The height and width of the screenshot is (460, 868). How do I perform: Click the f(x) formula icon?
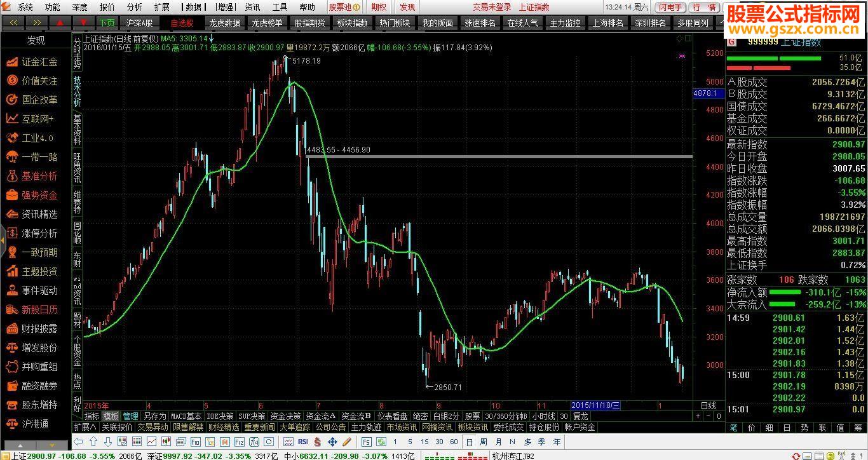[x=254, y=442]
